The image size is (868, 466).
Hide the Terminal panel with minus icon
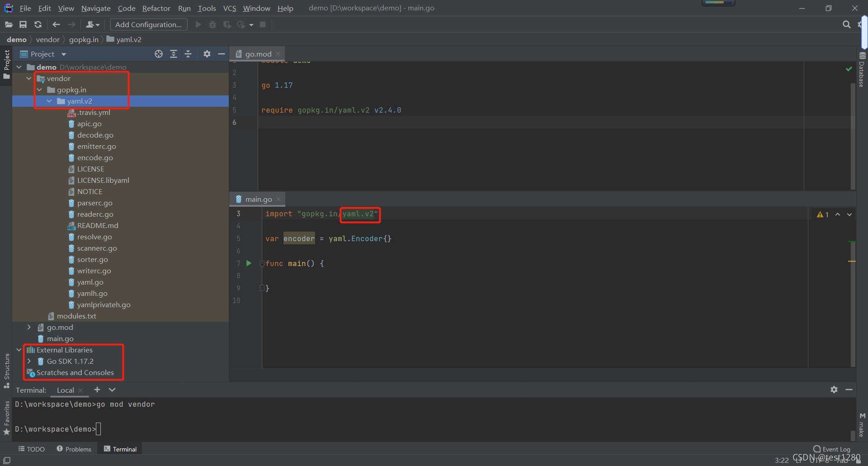pyautogui.click(x=849, y=390)
